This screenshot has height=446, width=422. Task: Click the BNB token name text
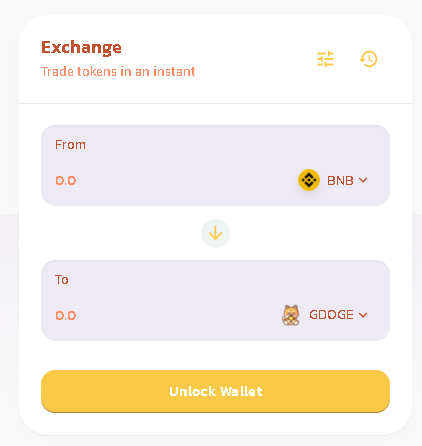tap(340, 180)
